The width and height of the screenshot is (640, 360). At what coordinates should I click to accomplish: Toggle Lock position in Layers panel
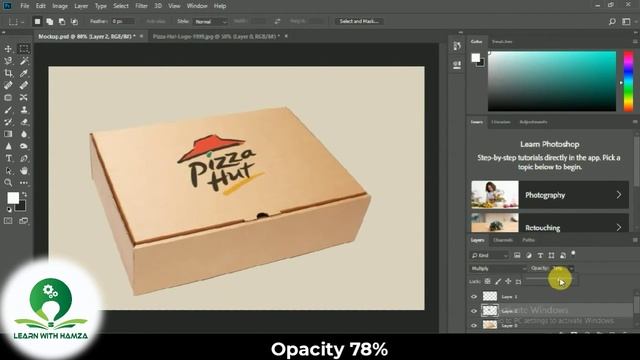pos(508,281)
